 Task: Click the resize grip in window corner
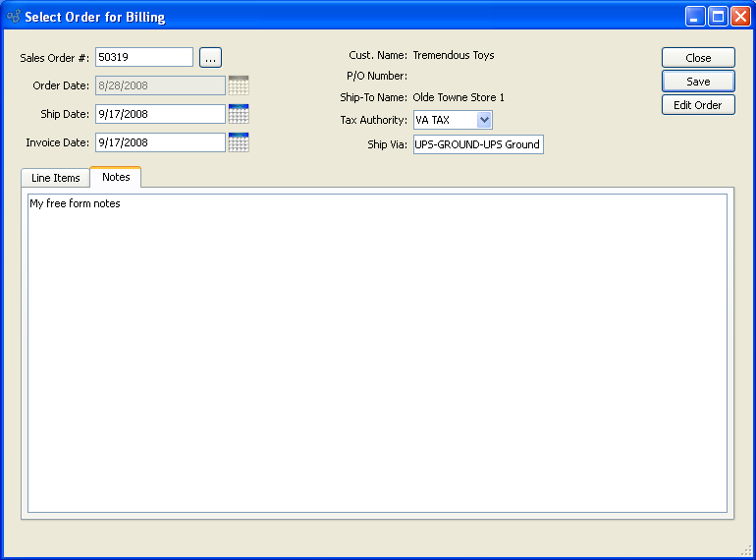[x=746, y=550]
